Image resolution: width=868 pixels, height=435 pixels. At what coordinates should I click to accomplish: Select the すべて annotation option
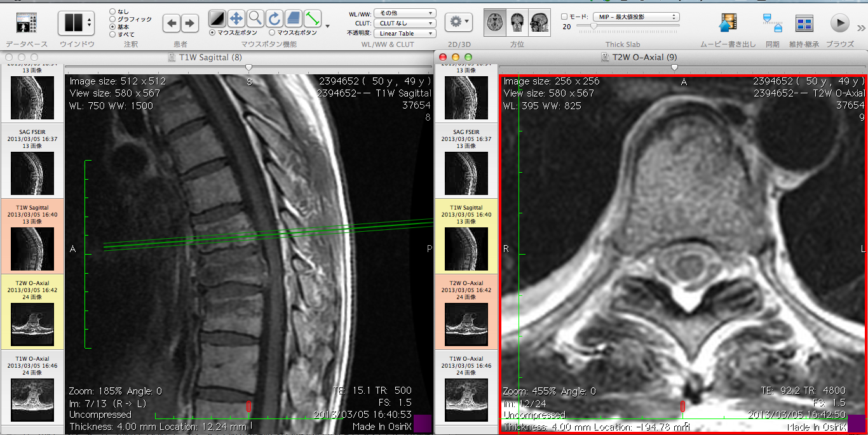112,34
